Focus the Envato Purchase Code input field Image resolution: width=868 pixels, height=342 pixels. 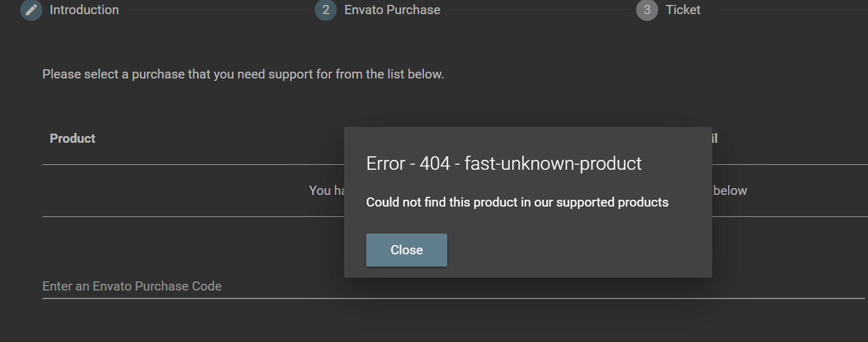[x=453, y=286]
